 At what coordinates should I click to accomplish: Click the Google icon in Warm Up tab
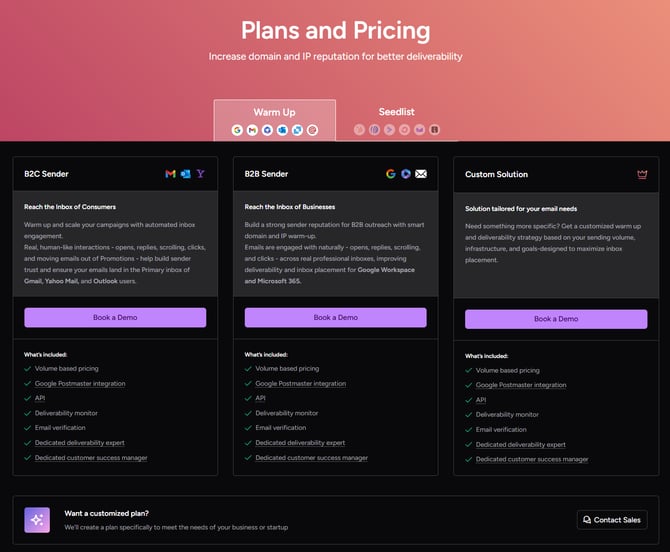(237, 130)
